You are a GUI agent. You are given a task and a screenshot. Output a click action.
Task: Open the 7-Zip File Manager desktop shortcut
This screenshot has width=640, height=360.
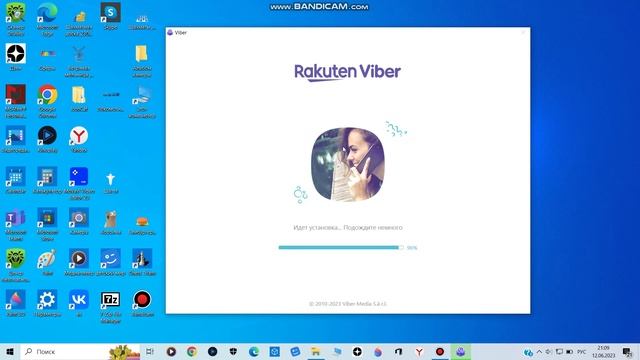pos(110,300)
